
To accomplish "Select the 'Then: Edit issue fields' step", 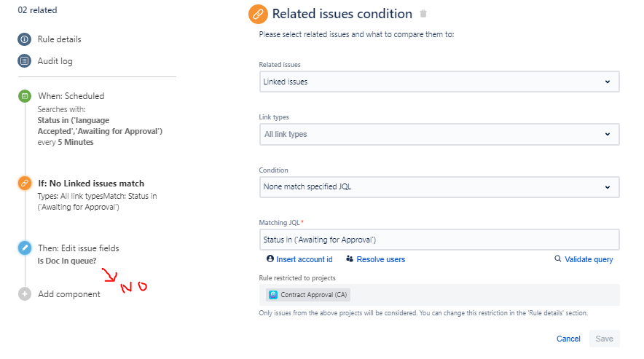I will click(78, 248).
